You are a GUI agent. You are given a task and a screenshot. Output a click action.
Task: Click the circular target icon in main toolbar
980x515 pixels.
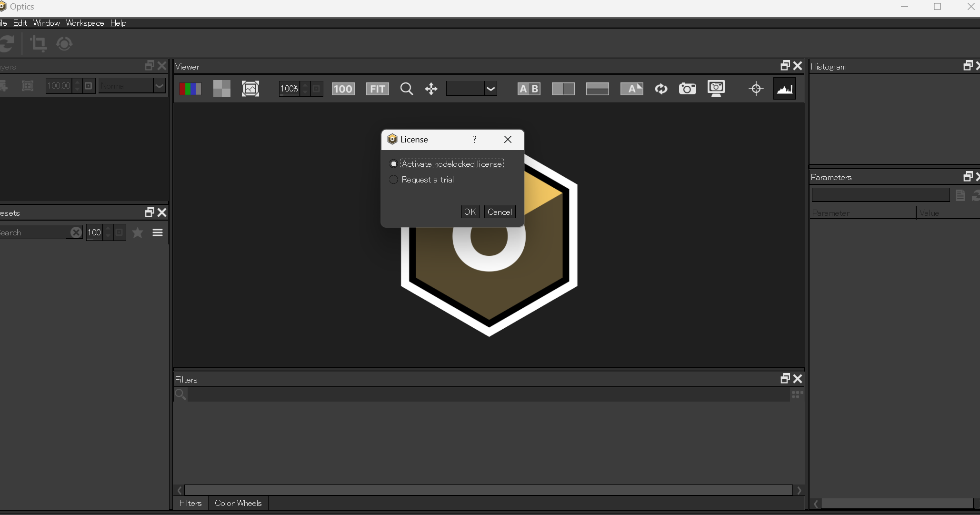[64, 44]
